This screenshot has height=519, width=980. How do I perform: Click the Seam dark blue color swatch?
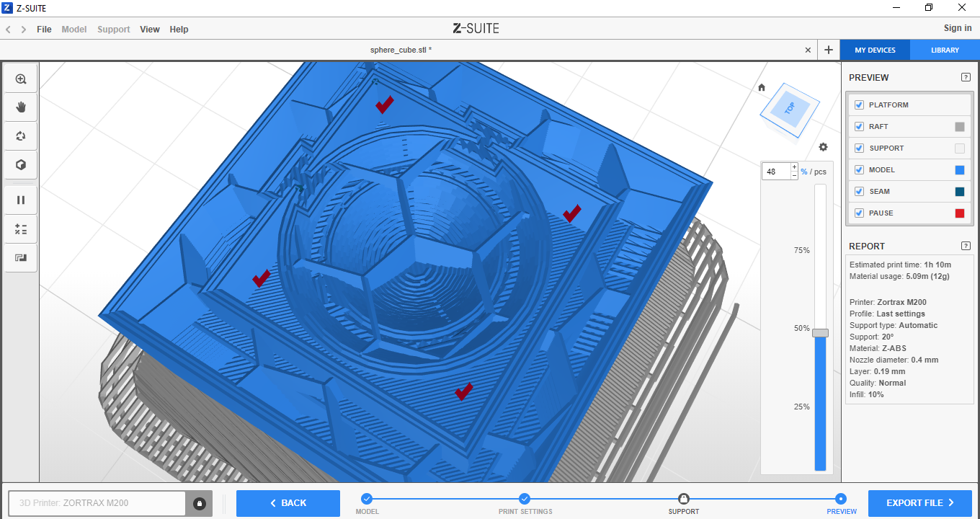[959, 192]
